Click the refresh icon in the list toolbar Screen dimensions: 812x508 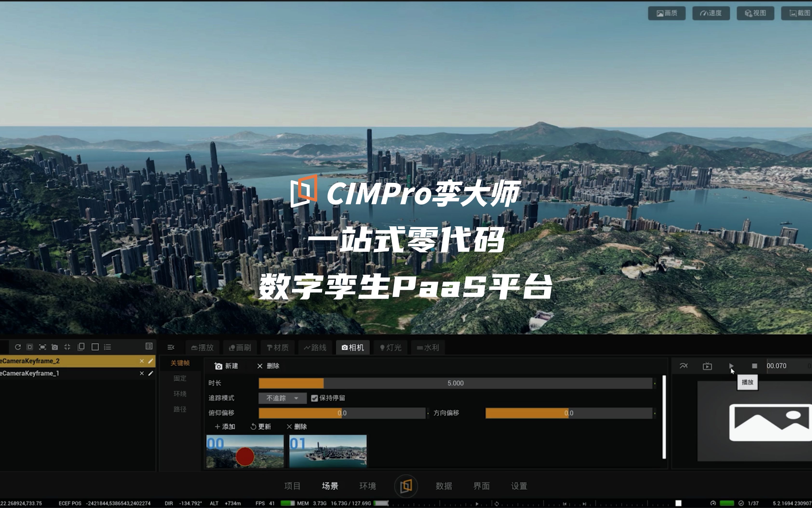(x=18, y=347)
